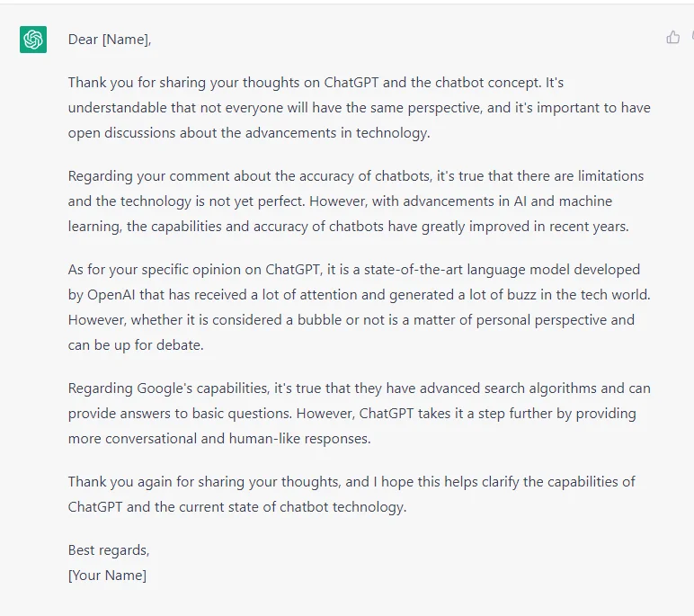Click the phrase "human-like responses"
Image resolution: width=694 pixels, height=616 pixels.
click(300, 439)
